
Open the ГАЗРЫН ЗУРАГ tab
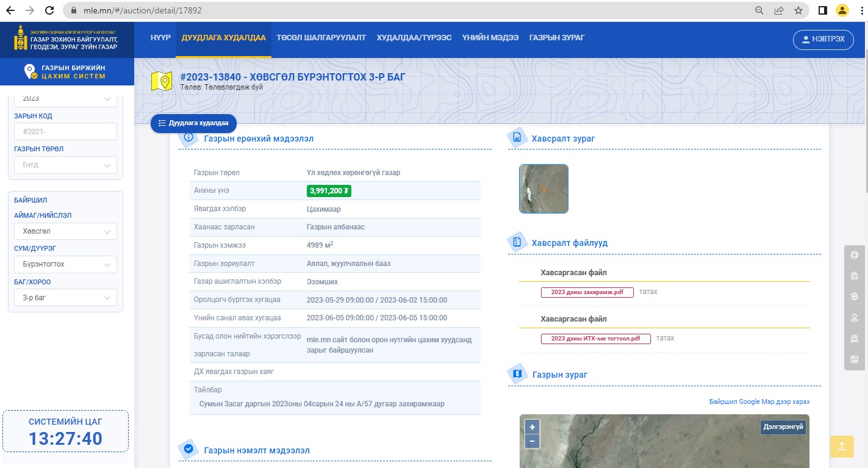point(557,38)
